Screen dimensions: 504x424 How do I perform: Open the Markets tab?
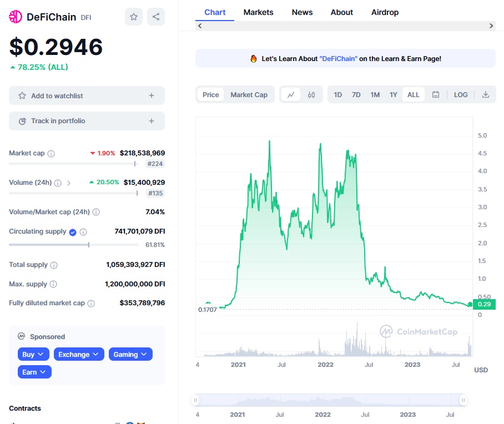pos(258,12)
